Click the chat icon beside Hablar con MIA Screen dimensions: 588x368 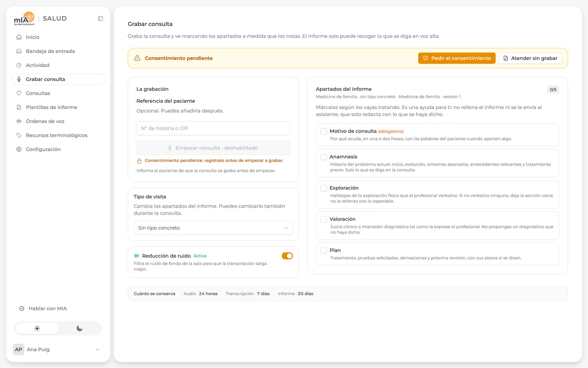click(22, 308)
